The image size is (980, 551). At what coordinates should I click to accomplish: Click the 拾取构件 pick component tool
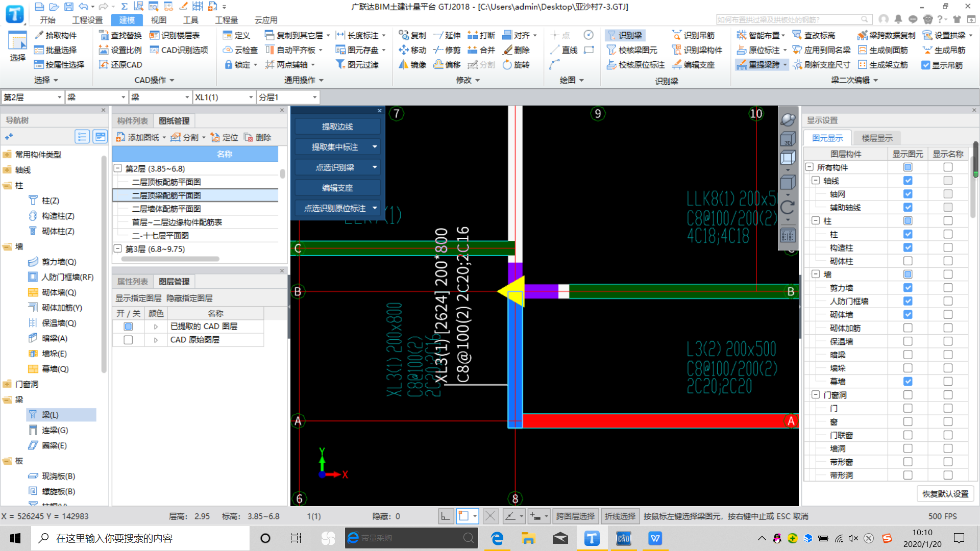click(55, 35)
